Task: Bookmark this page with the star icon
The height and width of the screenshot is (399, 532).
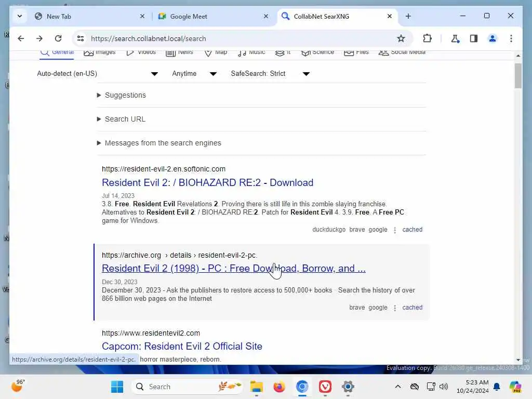Action: [x=401, y=38]
